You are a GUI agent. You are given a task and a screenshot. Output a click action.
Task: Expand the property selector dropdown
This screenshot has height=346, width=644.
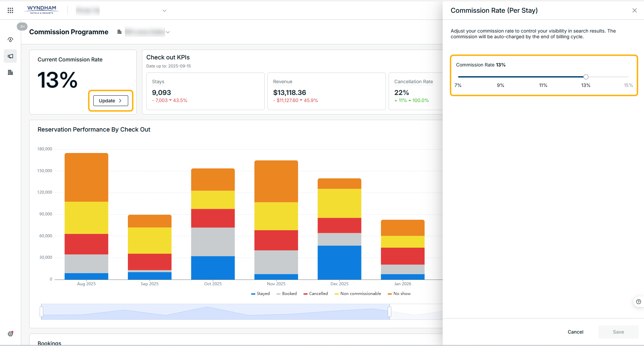click(x=168, y=32)
